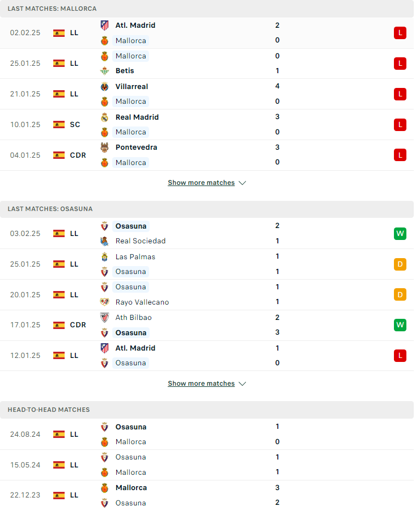Click the Pontevedra club crest icon
Image resolution: width=420 pixels, height=510 pixels.
pyautogui.click(x=104, y=147)
